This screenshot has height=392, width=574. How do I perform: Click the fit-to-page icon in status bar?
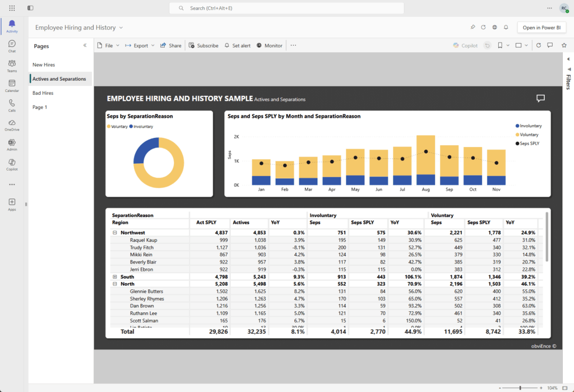click(566, 388)
